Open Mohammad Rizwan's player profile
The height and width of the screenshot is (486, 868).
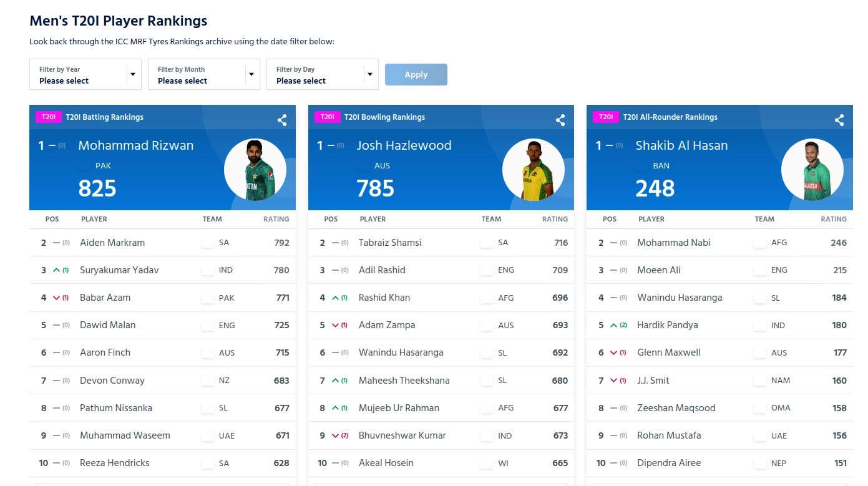136,145
